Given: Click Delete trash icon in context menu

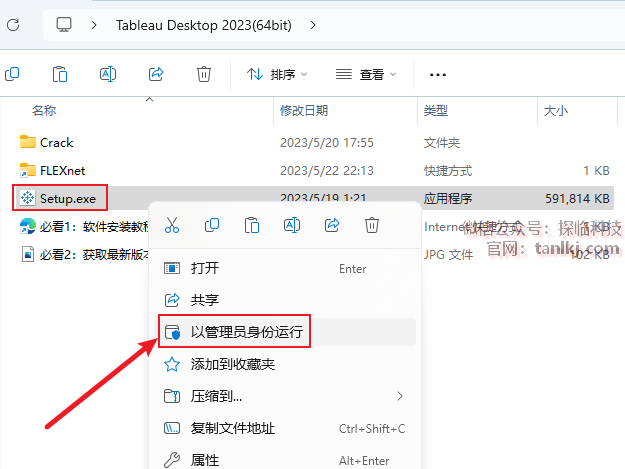Looking at the screenshot, I should point(372,225).
